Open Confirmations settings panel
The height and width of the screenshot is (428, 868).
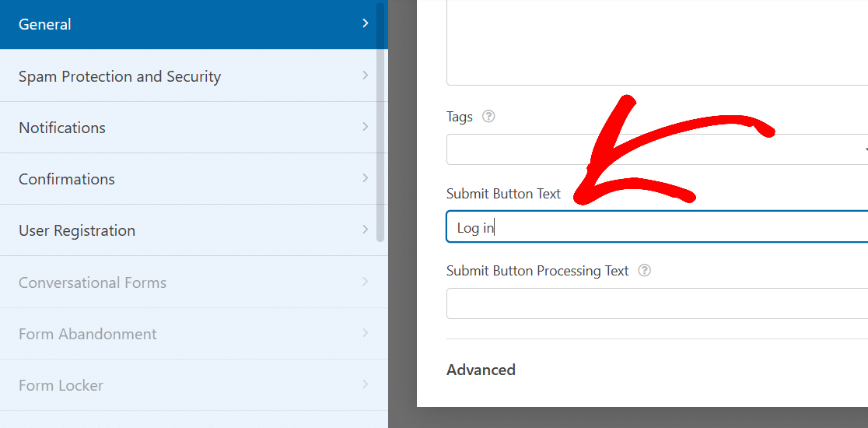[67, 179]
